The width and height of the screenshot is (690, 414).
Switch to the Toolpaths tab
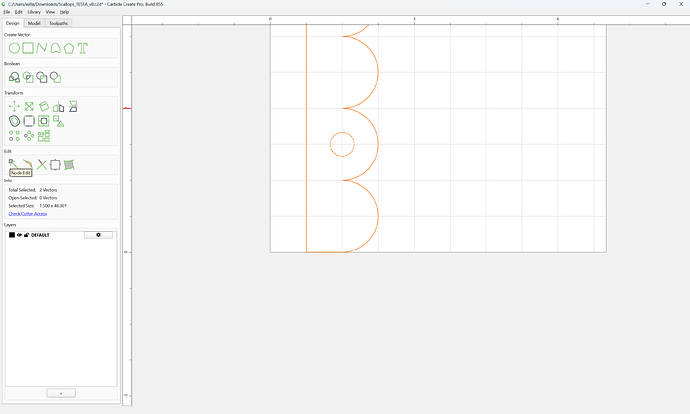click(x=58, y=23)
